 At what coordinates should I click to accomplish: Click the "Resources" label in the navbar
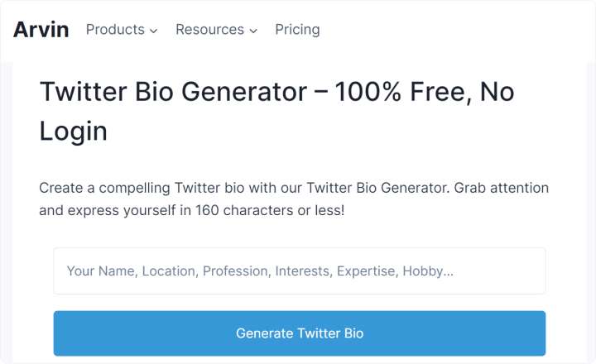click(209, 30)
